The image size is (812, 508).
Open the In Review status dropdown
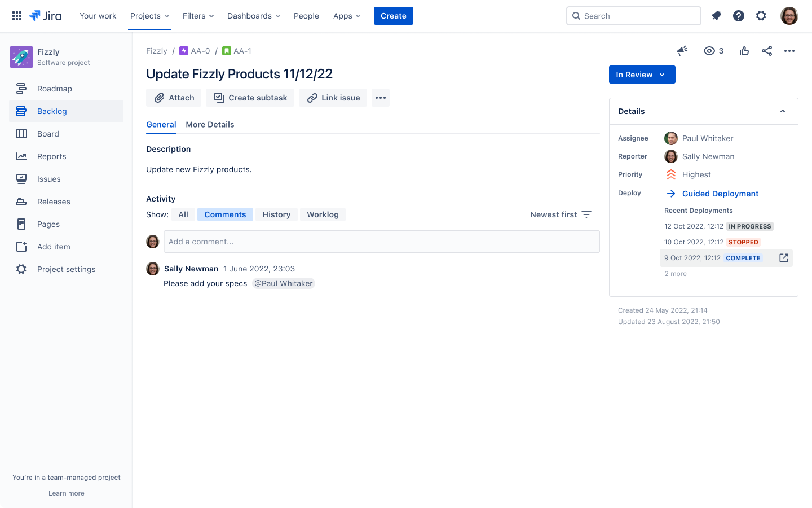642,75
